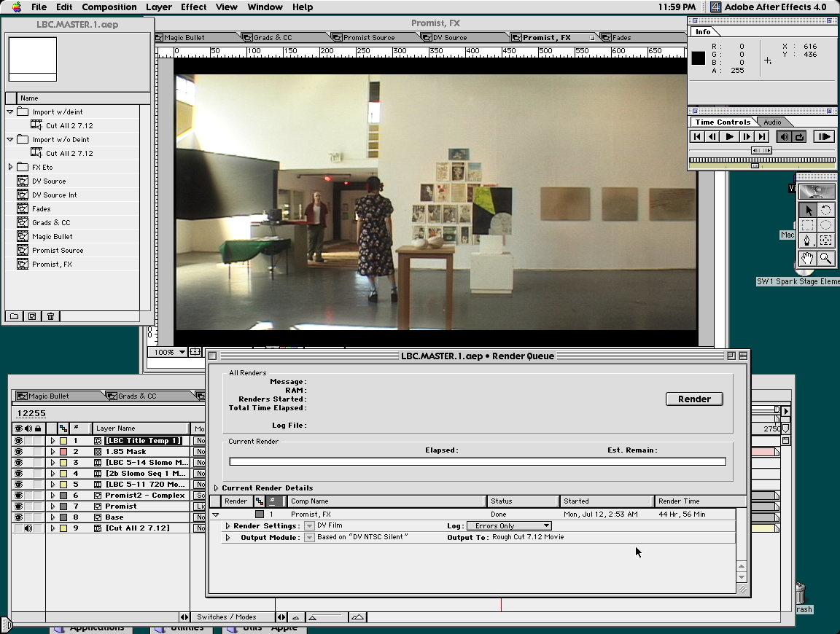Open the Effect menu
Image resolution: width=840 pixels, height=634 pixels.
pyautogui.click(x=193, y=7)
